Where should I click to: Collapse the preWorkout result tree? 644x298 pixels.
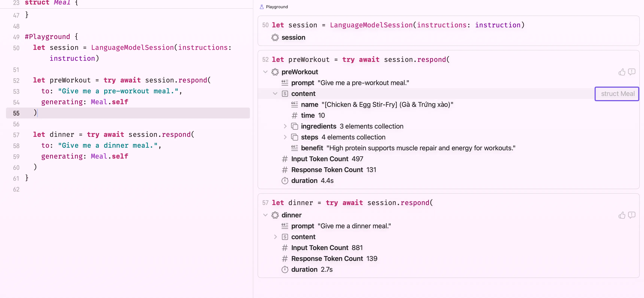265,72
